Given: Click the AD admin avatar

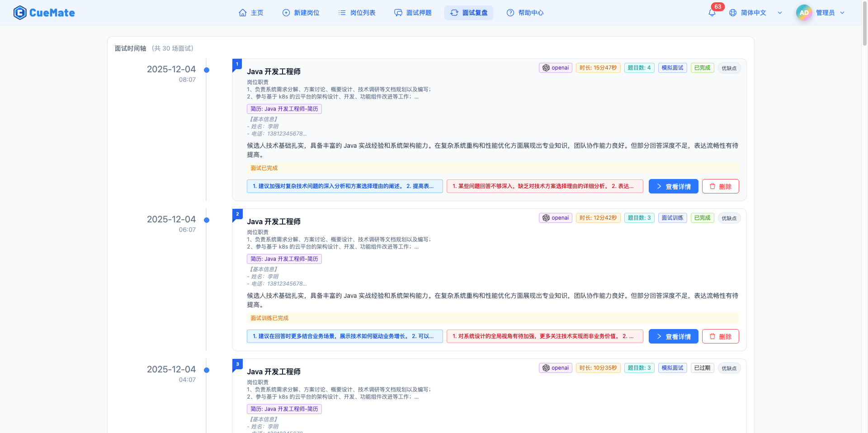Looking at the screenshot, I should pyautogui.click(x=803, y=12).
